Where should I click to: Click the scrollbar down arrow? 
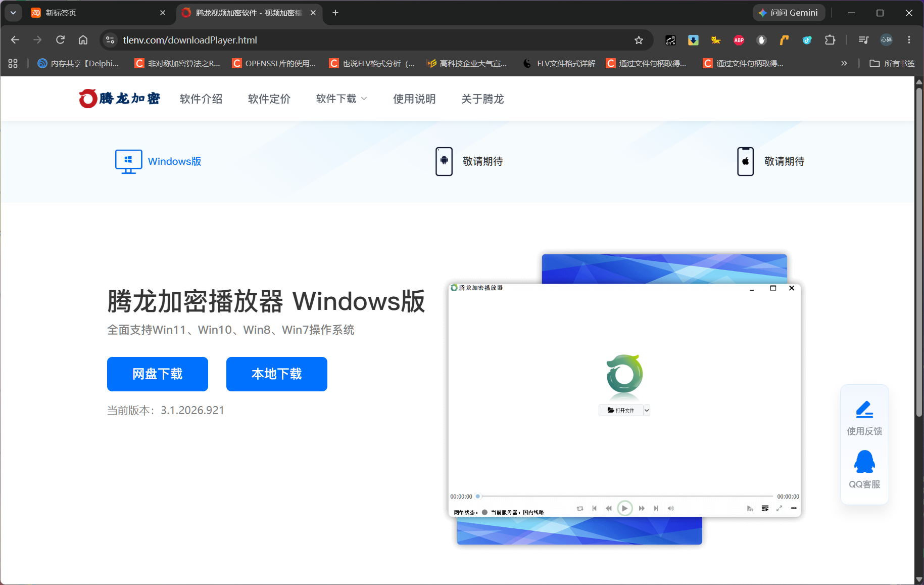point(919,579)
